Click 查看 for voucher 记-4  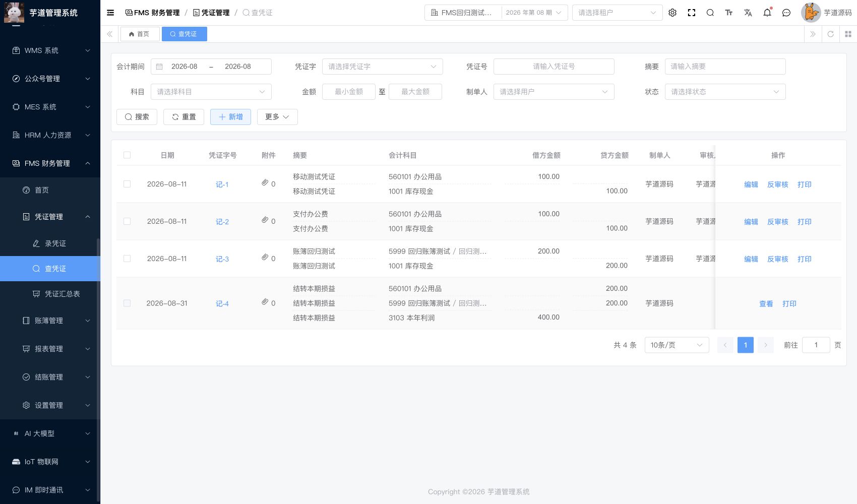(766, 304)
